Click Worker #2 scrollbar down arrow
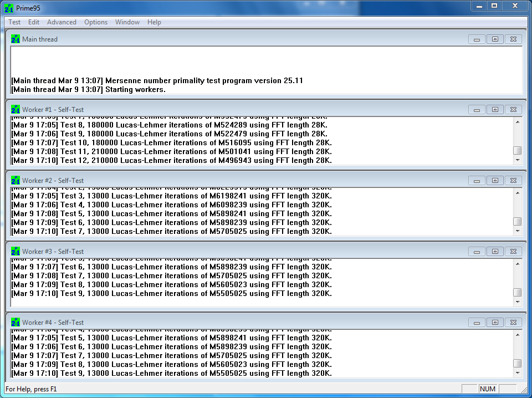 (x=518, y=231)
